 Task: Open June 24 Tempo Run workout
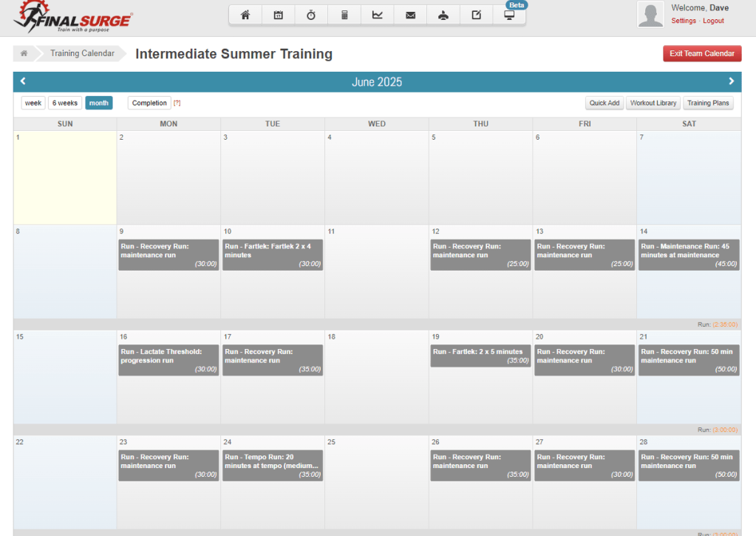273,465
